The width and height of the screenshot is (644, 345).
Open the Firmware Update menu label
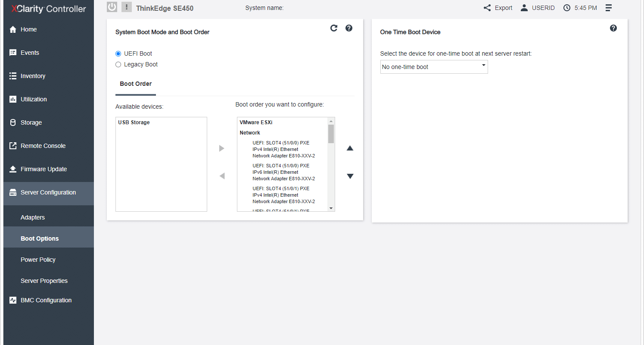pos(44,169)
